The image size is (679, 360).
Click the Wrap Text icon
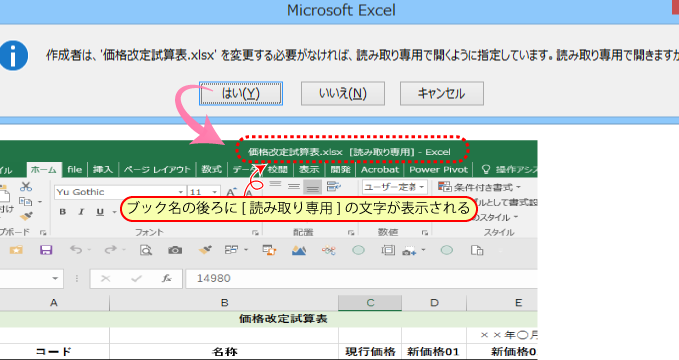click(x=333, y=186)
